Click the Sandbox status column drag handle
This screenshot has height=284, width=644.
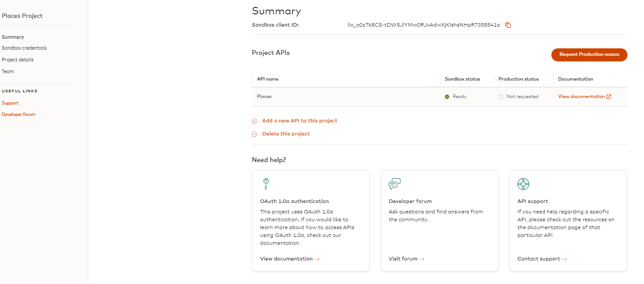pos(440,79)
